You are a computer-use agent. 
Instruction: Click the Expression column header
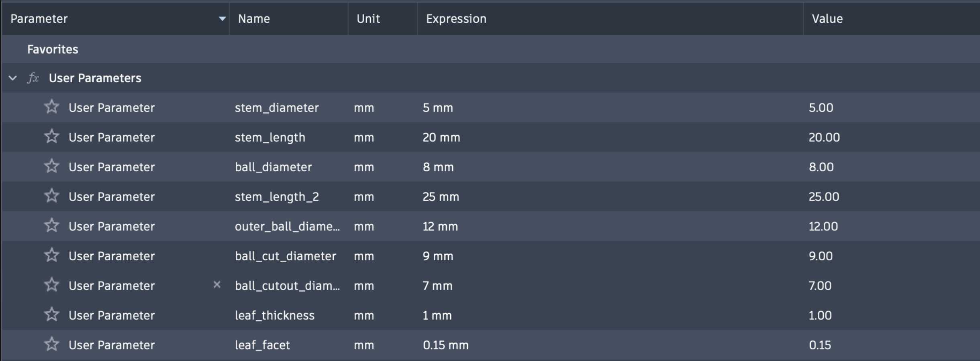point(456,18)
